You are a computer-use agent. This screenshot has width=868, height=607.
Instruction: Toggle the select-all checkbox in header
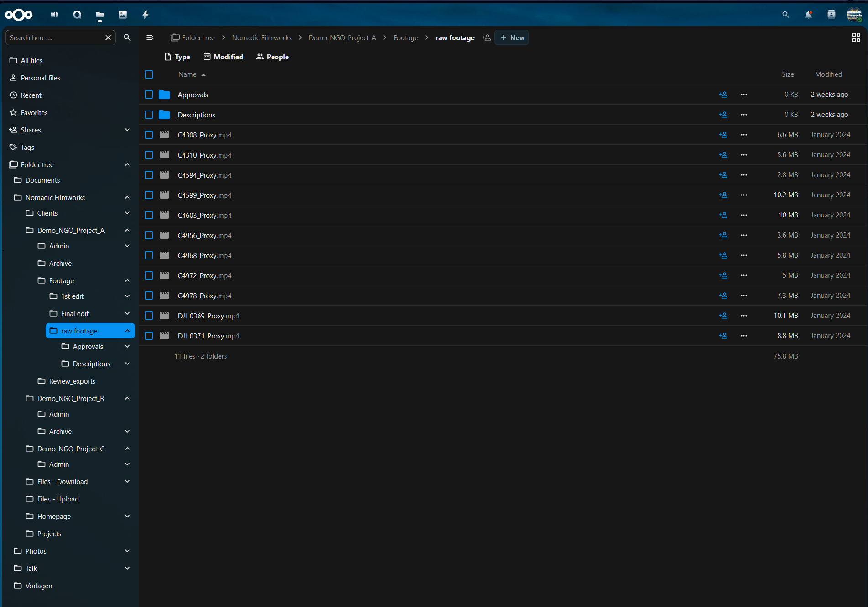pyautogui.click(x=149, y=74)
